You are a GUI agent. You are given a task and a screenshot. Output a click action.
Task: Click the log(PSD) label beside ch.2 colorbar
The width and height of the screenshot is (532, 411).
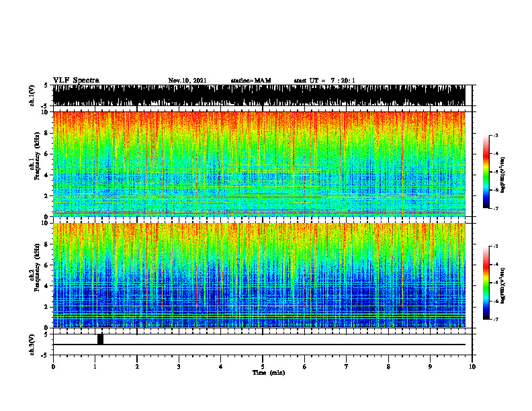click(503, 285)
